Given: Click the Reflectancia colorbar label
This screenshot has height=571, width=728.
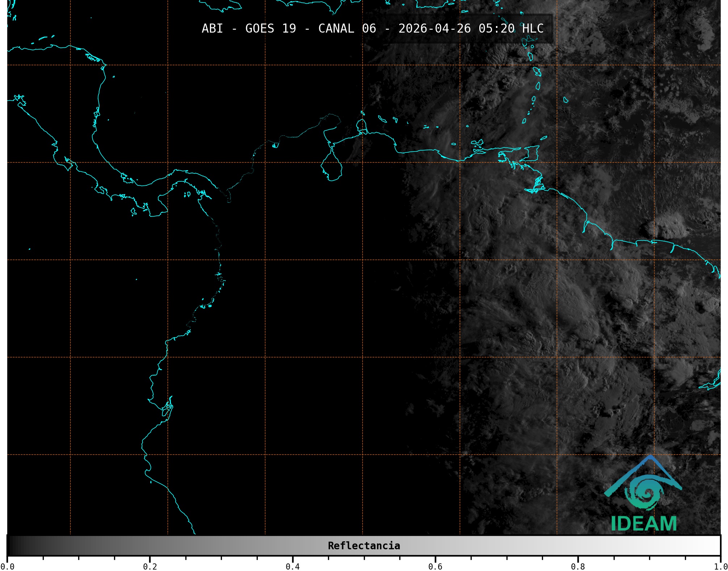Looking at the screenshot, I should (364, 546).
